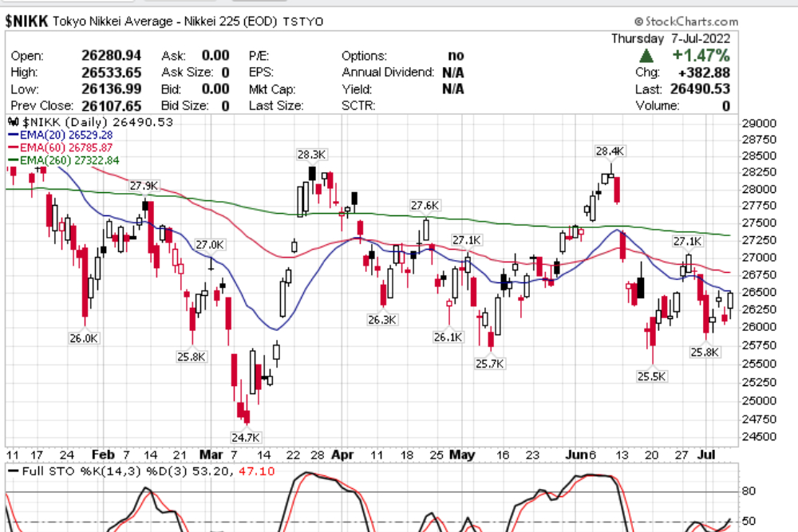The image size is (798, 532).
Task: Click the Prev Close value 26107.65
Action: 112,106
